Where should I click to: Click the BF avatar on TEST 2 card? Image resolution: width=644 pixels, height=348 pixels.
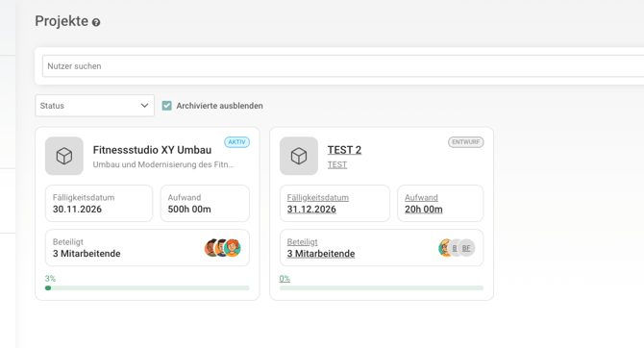pyautogui.click(x=466, y=248)
